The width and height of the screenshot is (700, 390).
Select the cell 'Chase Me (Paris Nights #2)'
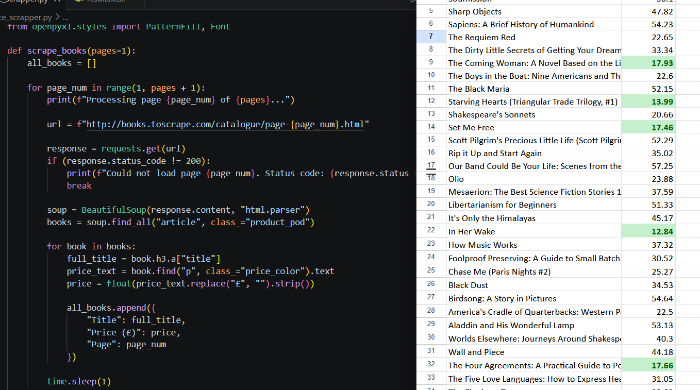[x=533, y=271]
